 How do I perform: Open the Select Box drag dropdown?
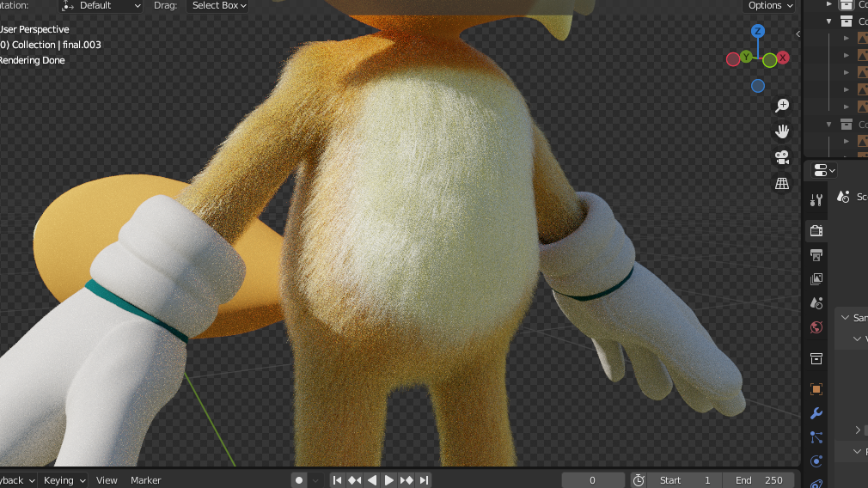[217, 5]
